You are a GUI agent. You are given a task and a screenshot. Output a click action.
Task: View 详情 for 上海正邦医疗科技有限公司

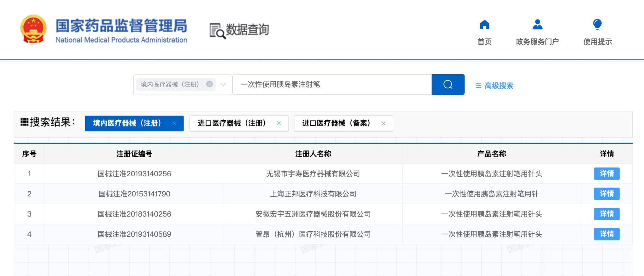(x=607, y=194)
